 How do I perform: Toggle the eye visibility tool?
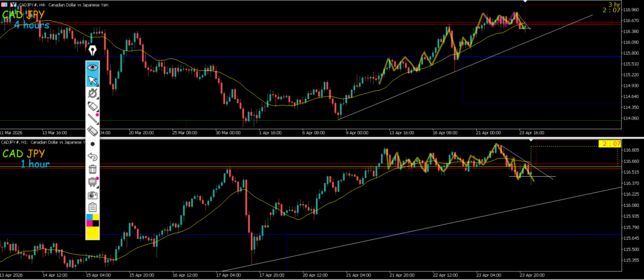pyautogui.click(x=92, y=67)
